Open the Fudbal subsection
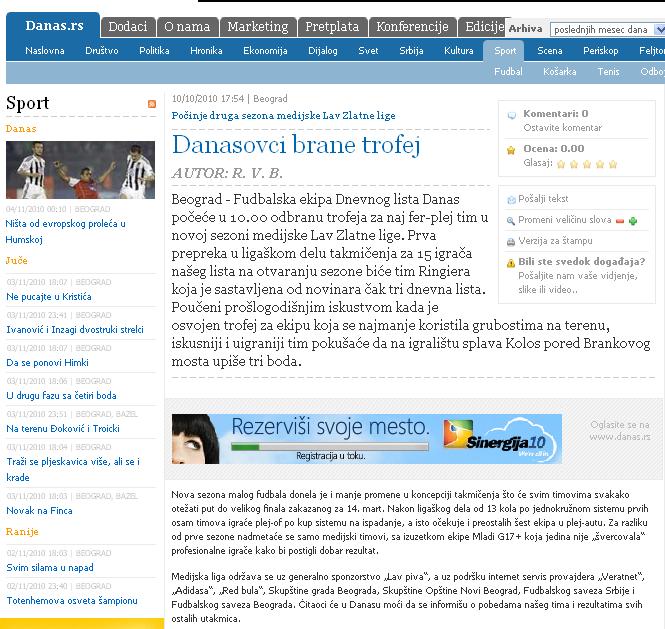Screen dimensions: 665x629 508,72
